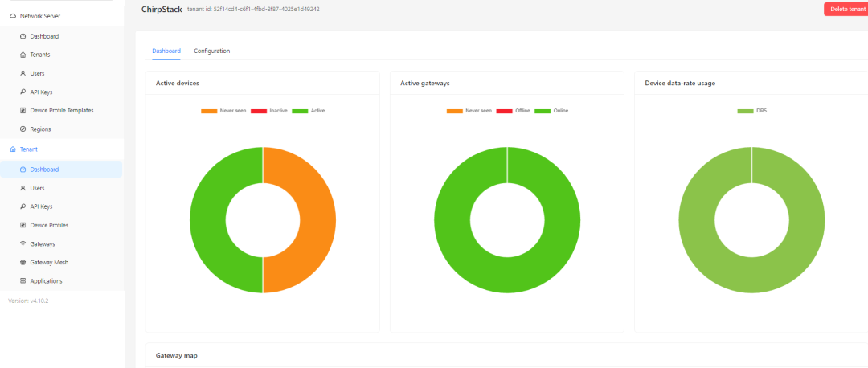Toggle Online legend in Active gateways
Image resolution: width=868 pixels, height=368 pixels.
coord(551,111)
